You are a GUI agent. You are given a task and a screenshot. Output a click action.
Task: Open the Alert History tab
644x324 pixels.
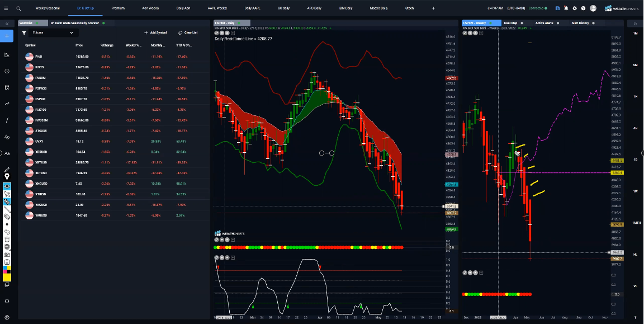[580, 23]
